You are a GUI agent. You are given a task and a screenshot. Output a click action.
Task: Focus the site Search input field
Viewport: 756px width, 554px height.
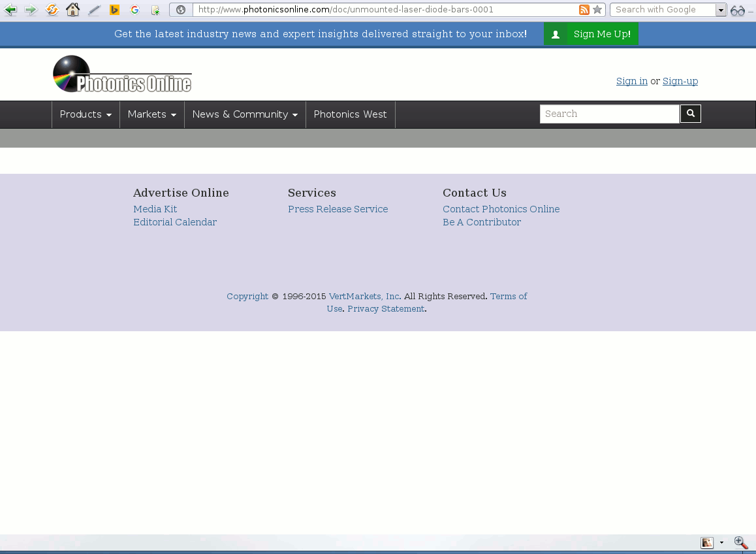coord(609,114)
